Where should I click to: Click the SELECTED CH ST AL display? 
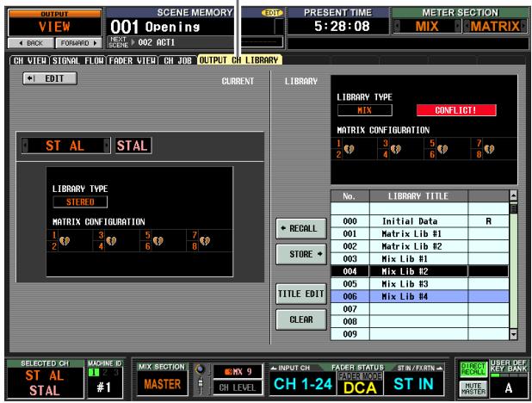tap(45, 382)
